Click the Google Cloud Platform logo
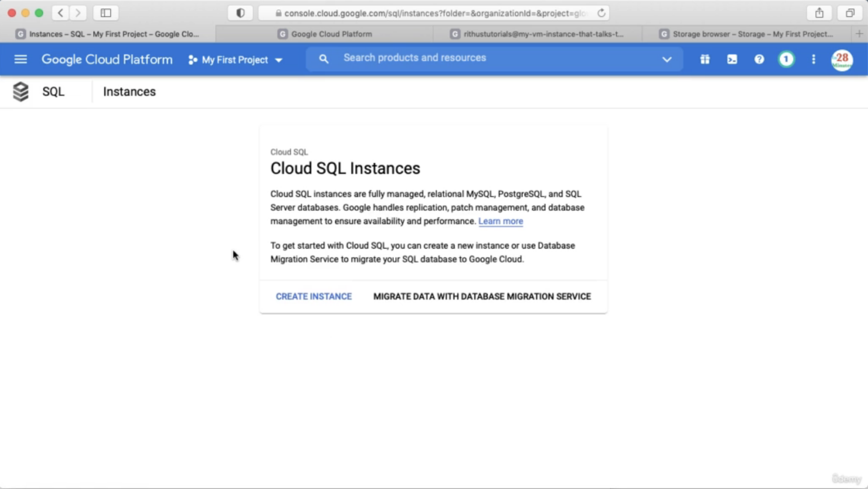This screenshot has height=489, width=868. pyautogui.click(x=107, y=59)
